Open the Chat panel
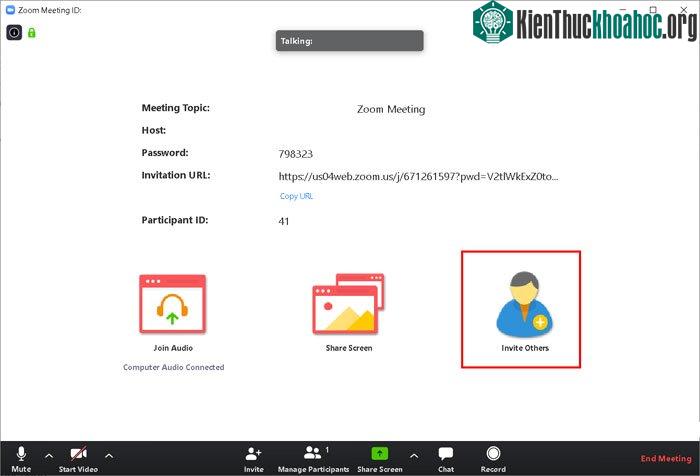The height and width of the screenshot is (476, 700). 446,459
